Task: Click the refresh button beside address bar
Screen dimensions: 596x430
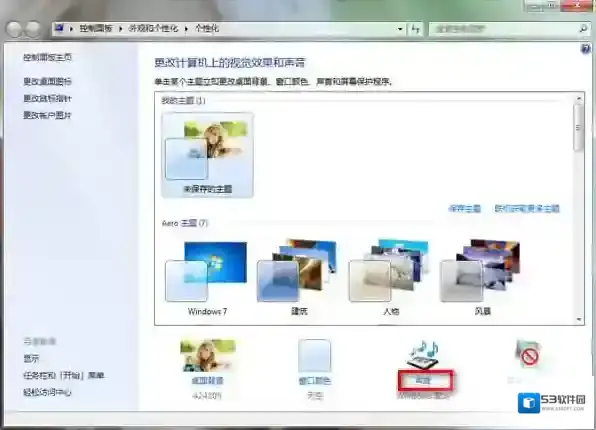Action: [x=415, y=29]
